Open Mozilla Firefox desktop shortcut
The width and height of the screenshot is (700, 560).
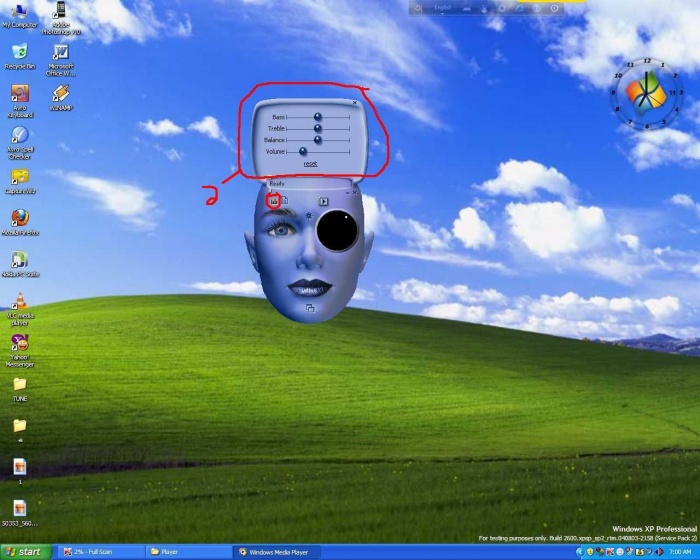point(20,222)
